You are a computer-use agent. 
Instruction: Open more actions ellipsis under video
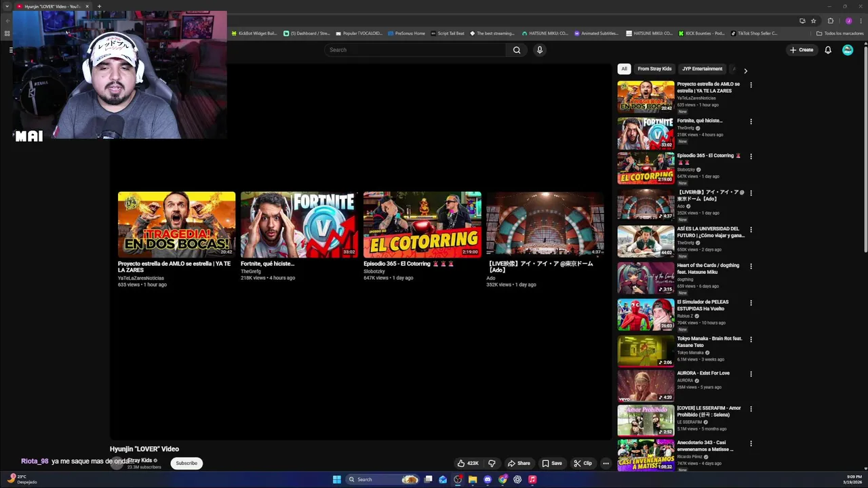(606, 464)
